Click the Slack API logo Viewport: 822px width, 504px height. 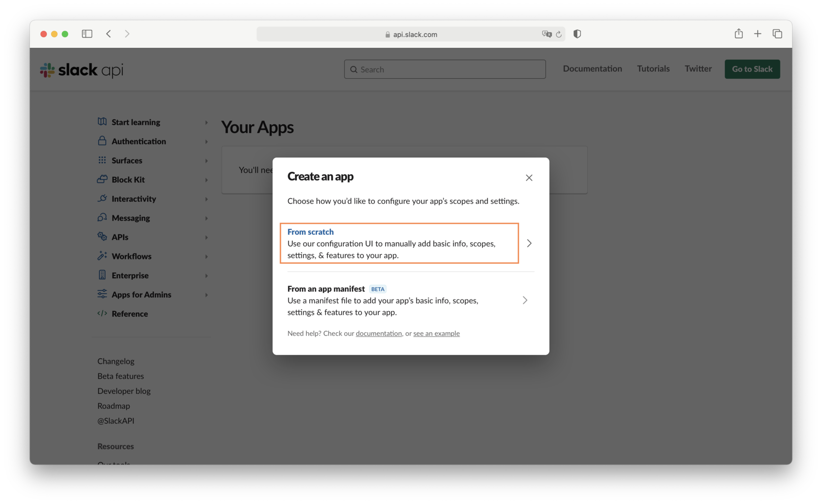pos(81,69)
